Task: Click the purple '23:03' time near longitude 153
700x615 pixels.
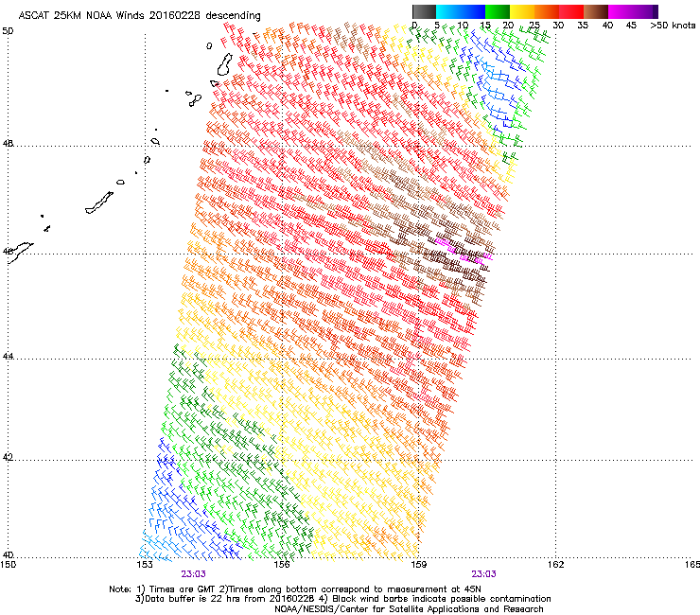Action: pos(193,574)
